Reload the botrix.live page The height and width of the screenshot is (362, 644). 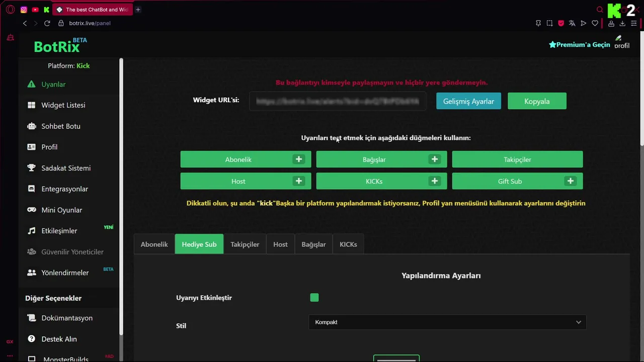click(x=47, y=23)
